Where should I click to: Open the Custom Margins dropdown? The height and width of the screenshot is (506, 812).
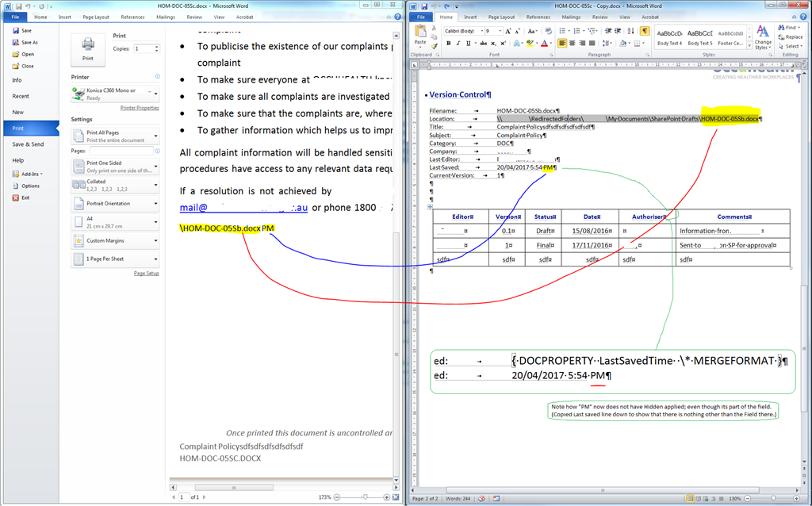[x=116, y=241]
